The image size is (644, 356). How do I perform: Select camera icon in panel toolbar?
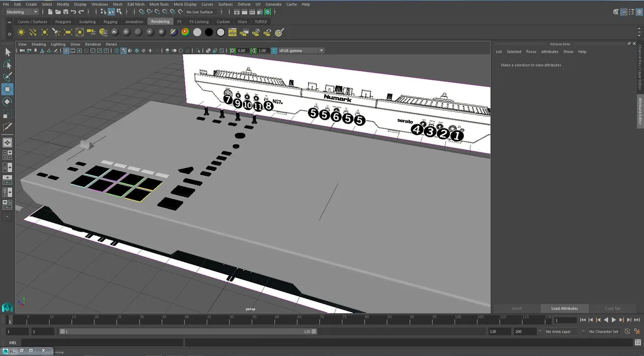click(22, 51)
